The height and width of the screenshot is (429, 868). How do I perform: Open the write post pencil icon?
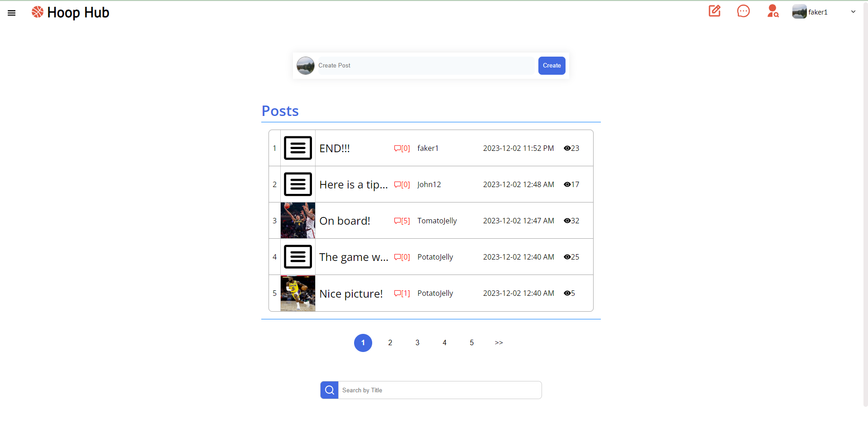(715, 11)
